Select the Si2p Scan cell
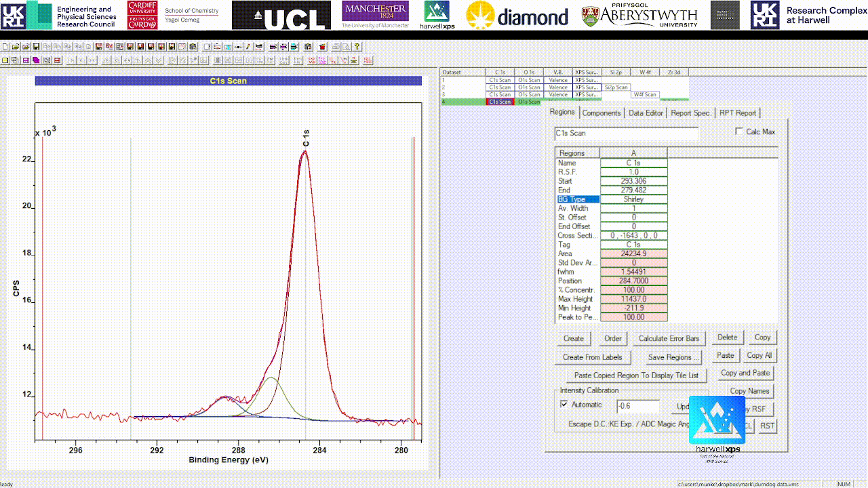 pyautogui.click(x=616, y=87)
